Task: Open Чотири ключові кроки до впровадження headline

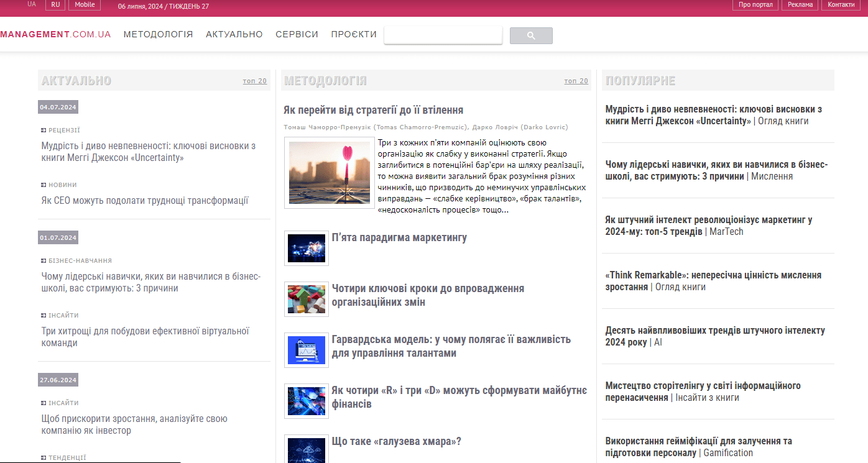Action: pos(428,295)
